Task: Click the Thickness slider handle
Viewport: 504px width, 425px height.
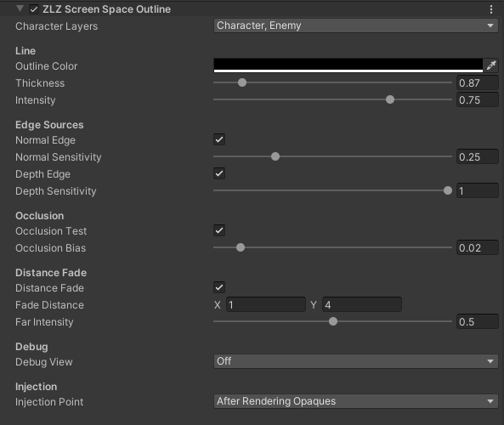Action: pos(242,82)
